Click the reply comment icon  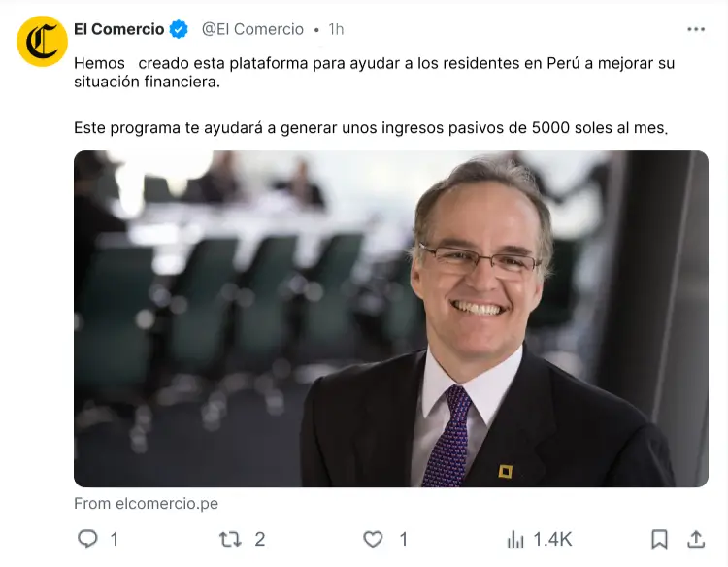tap(87, 539)
